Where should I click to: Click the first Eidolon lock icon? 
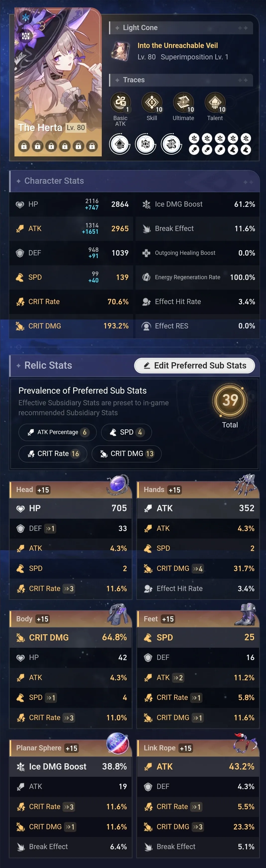tap(24, 146)
